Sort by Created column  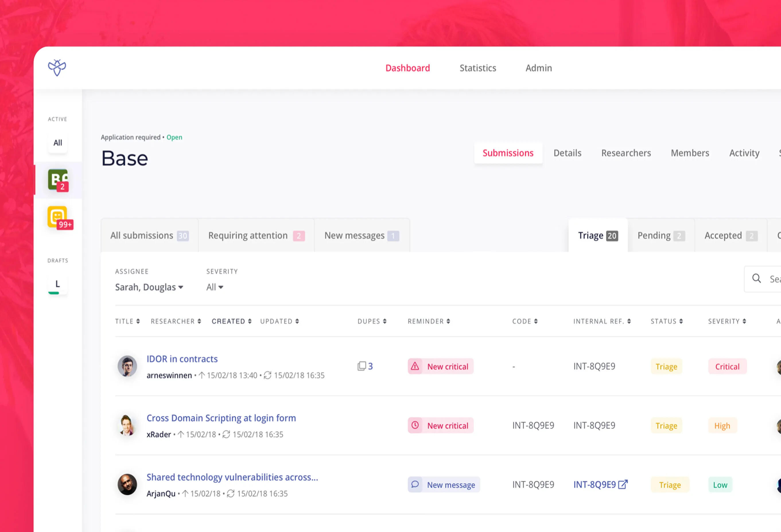[232, 321]
